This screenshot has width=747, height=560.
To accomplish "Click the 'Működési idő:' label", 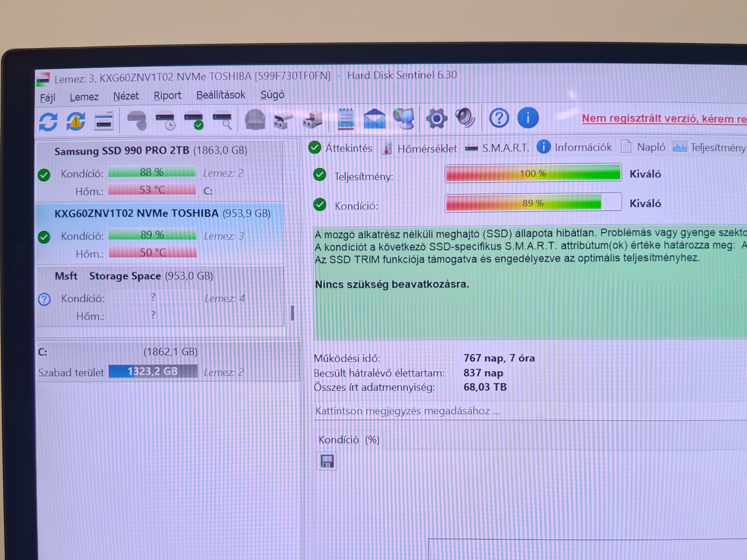I will coord(347,358).
